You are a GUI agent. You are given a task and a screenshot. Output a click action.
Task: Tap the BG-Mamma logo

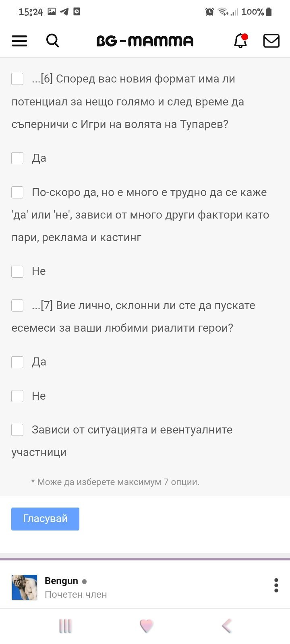click(x=145, y=41)
